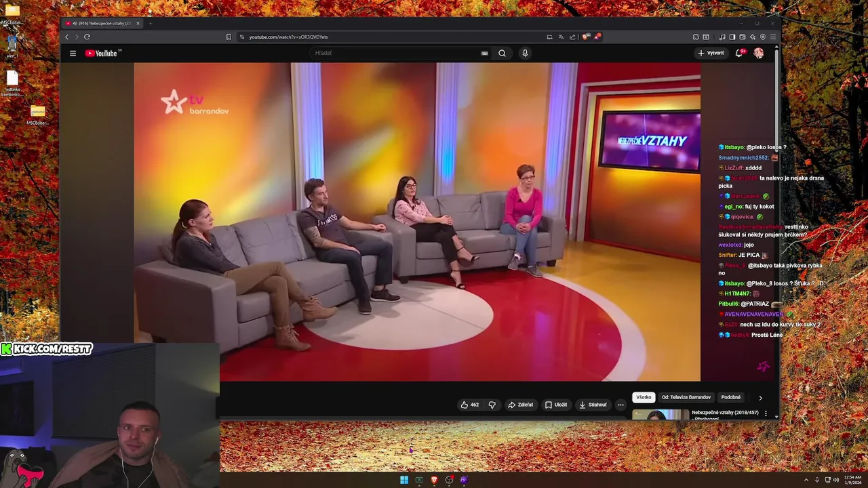Select the Podobné filter chip
Viewport: 868px width, 488px height.
(731, 397)
